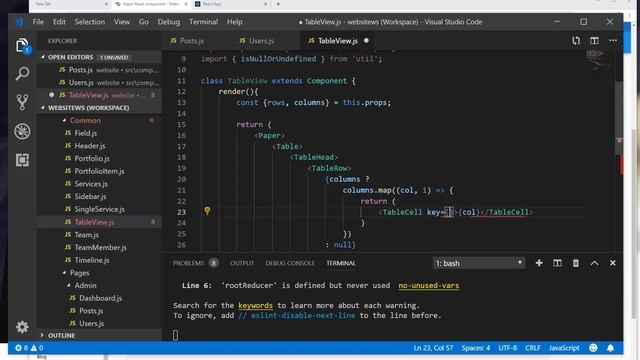Open the Selection menu
Image resolution: width=640 pixels, height=360 pixels.
[x=89, y=22]
